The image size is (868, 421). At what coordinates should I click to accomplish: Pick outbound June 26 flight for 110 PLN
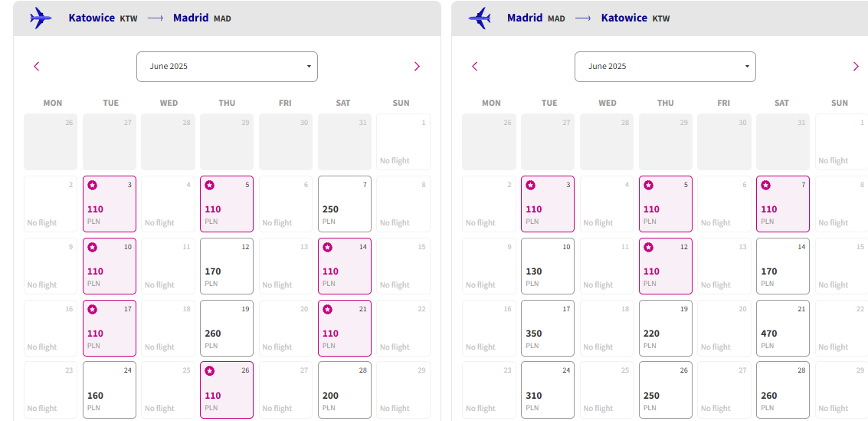click(x=227, y=390)
